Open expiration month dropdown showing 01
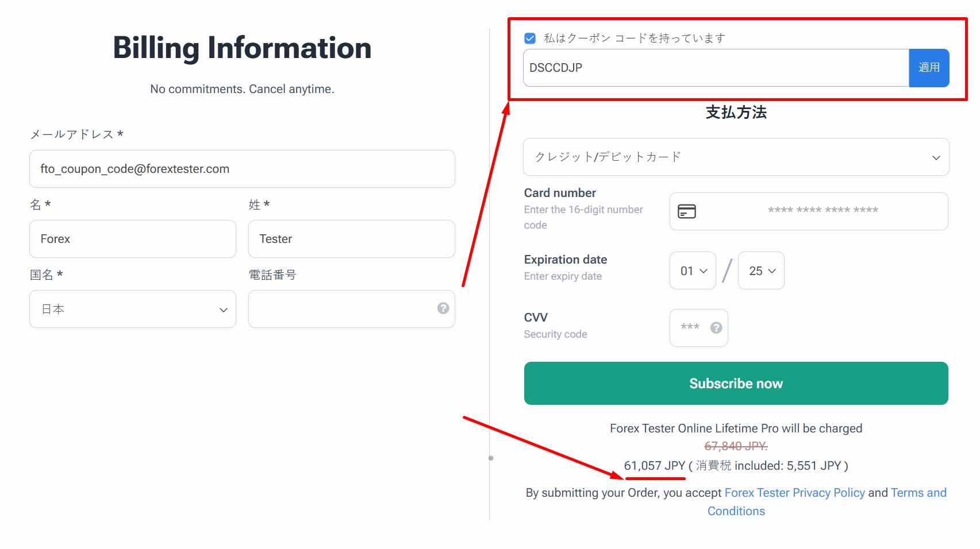This screenshot has width=980, height=549. [x=693, y=270]
